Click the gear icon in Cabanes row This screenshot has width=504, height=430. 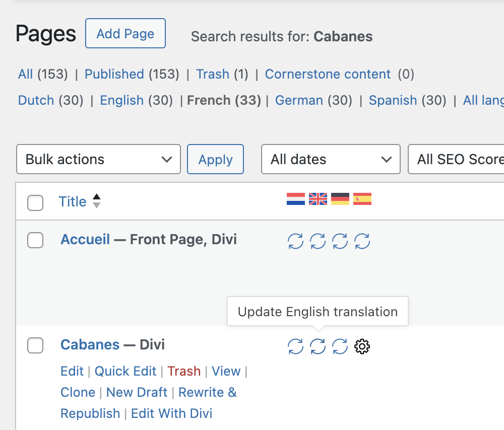tap(362, 346)
